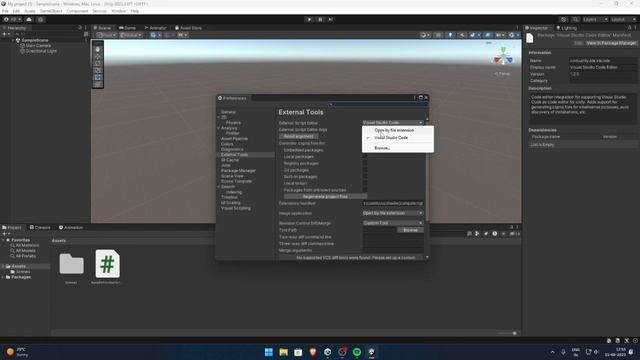Toggle scene lighting bulb icon
The height and width of the screenshot is (360, 640).
pos(450,35)
